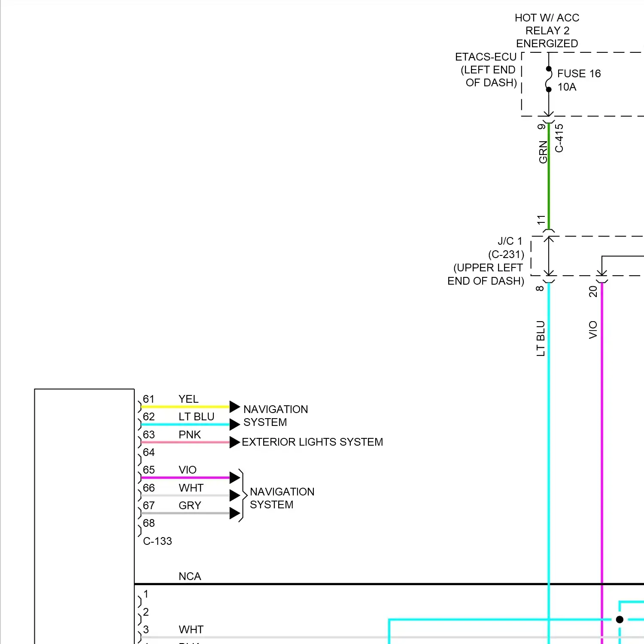644x644 pixels.
Task: Click upper NAVIGATION SYSTEM reference text
Action: pyautogui.click(x=276, y=416)
